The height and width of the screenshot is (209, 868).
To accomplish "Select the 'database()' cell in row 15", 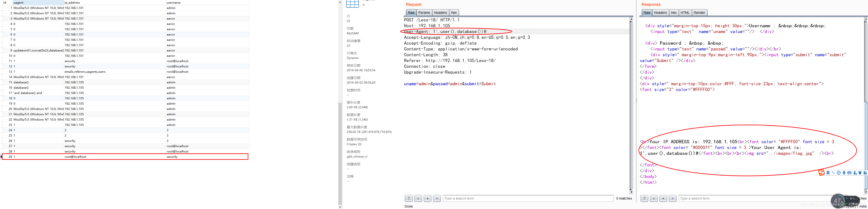I will [38, 82].
